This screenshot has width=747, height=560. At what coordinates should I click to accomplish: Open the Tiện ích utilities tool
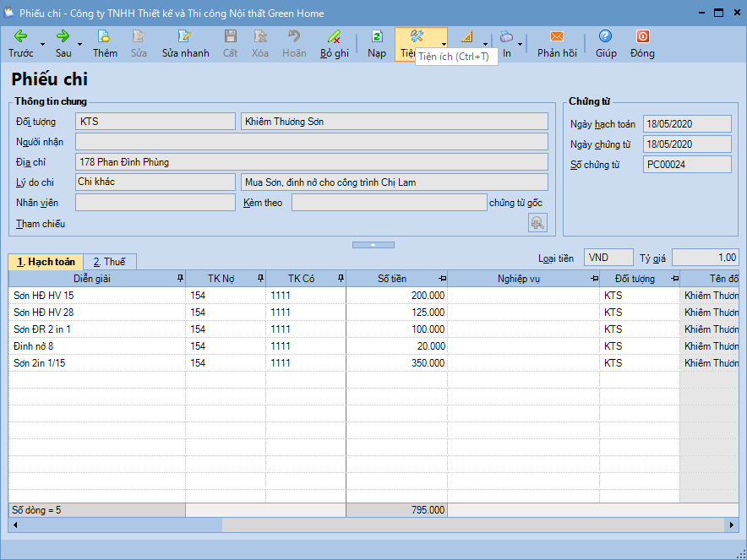(417, 37)
